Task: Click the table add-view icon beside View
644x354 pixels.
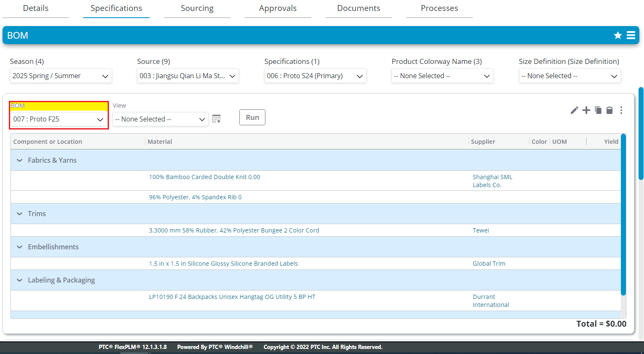Action: 217,119
